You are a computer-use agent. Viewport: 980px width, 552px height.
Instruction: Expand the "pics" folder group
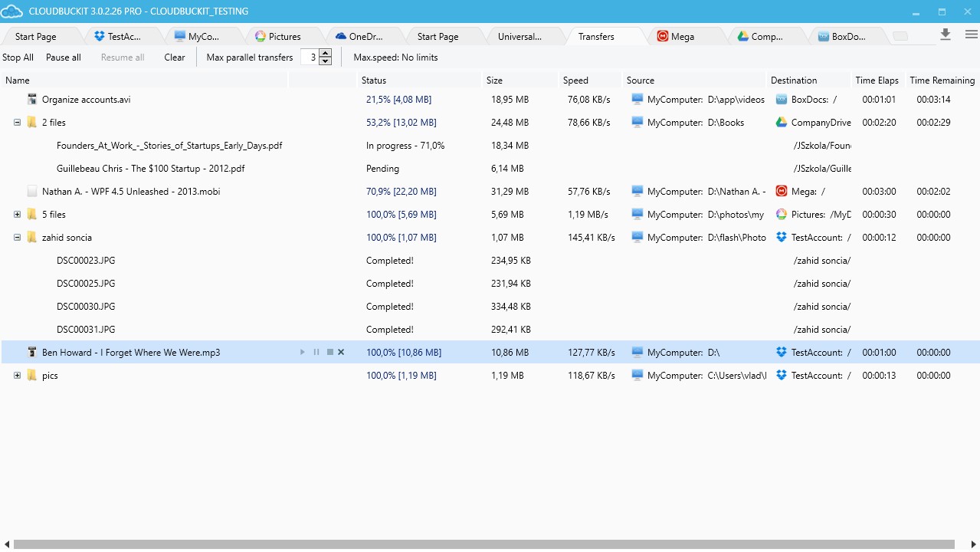click(x=17, y=376)
